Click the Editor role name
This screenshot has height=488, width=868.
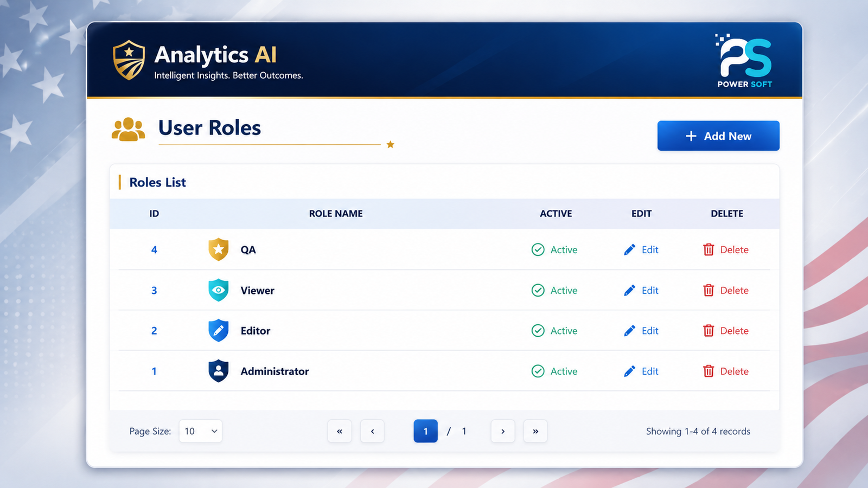[256, 331]
